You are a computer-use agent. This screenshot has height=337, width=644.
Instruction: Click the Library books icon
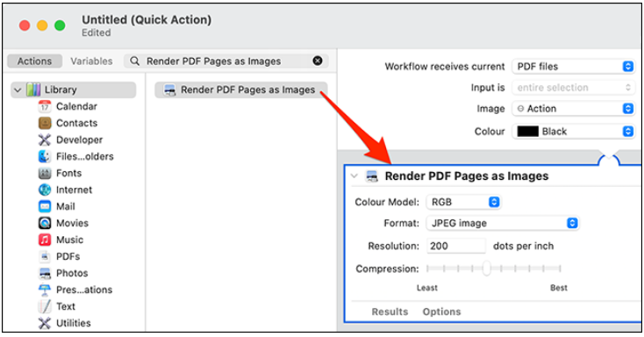pyautogui.click(x=33, y=90)
